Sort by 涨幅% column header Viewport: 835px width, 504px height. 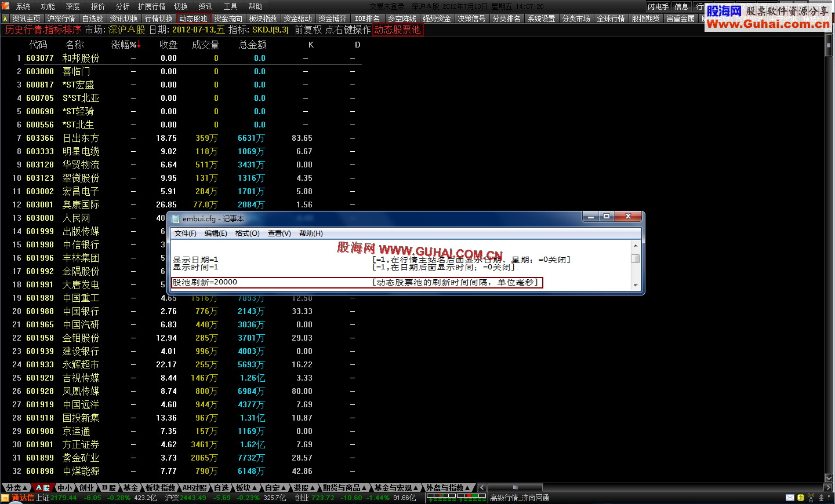click(x=125, y=45)
